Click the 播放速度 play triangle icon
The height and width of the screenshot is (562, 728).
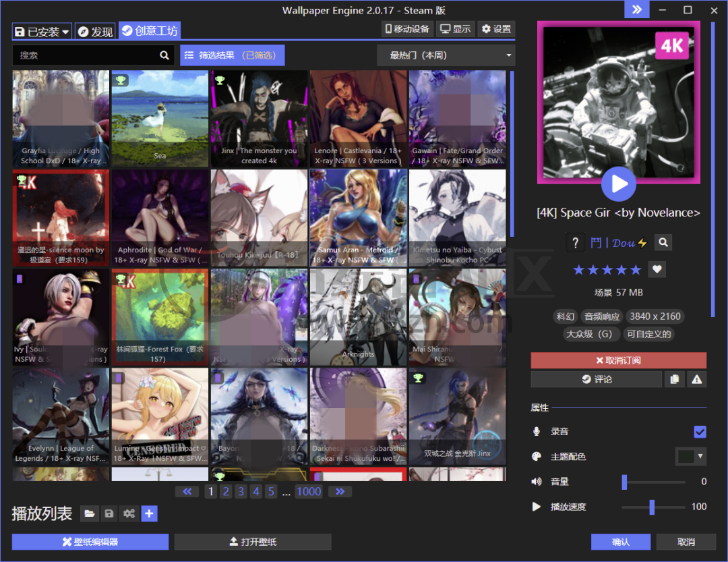[x=537, y=507]
